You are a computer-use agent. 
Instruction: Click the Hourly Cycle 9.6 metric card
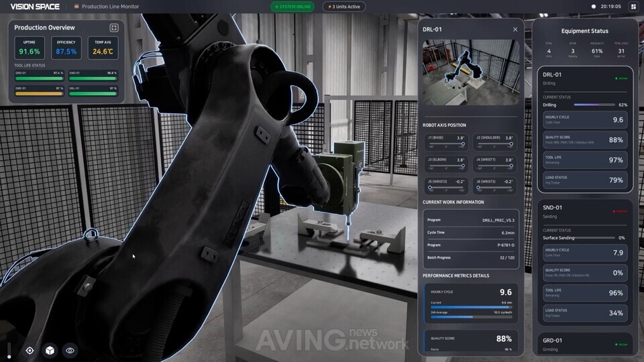tap(471, 303)
